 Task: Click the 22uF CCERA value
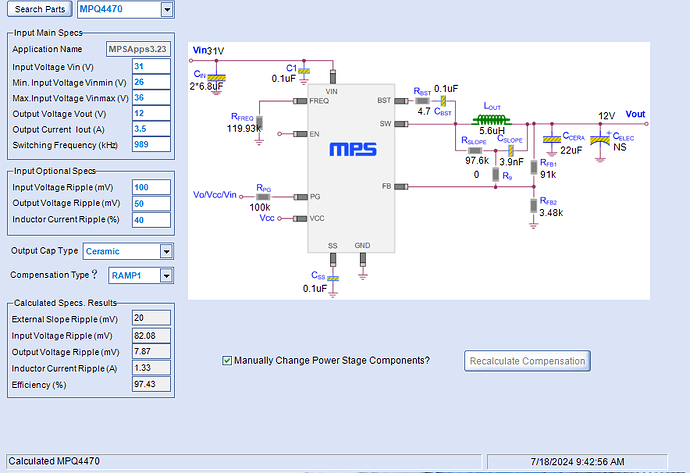coord(571,150)
